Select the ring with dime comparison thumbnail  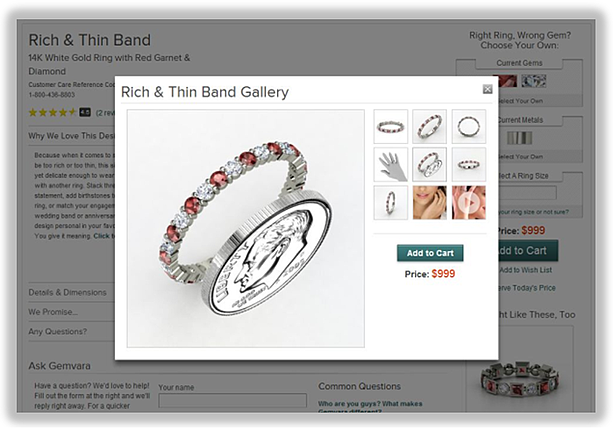[429, 164]
